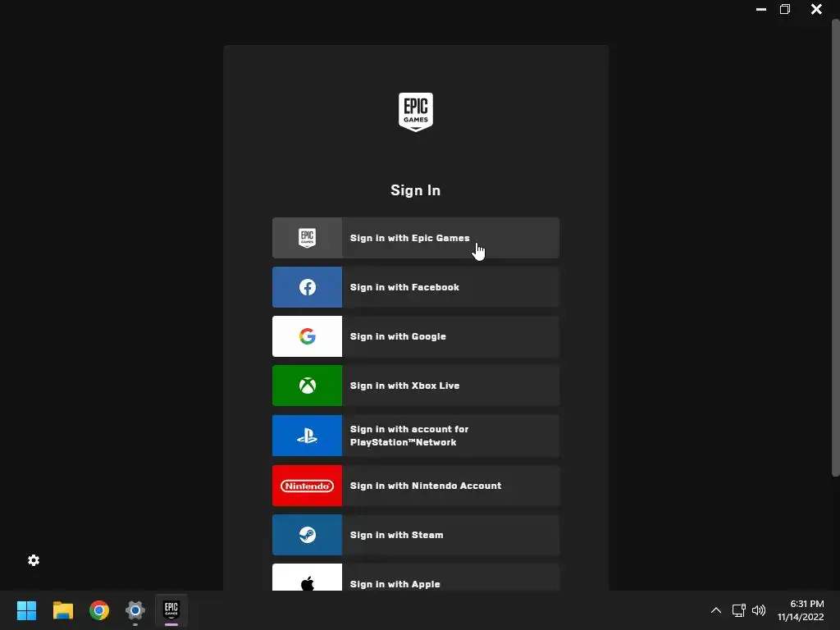
Task: Sign in with account for PlayStation Network
Action: 416,436
